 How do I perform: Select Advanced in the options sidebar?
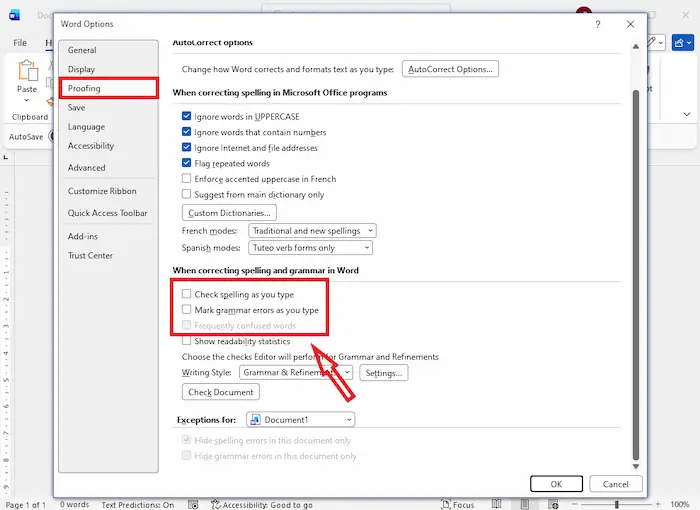87,168
